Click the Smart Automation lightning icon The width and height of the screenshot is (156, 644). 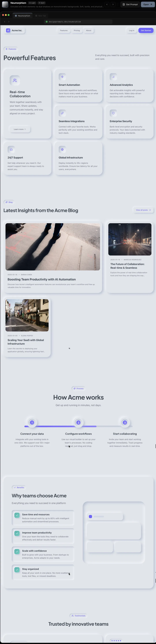(62, 77)
